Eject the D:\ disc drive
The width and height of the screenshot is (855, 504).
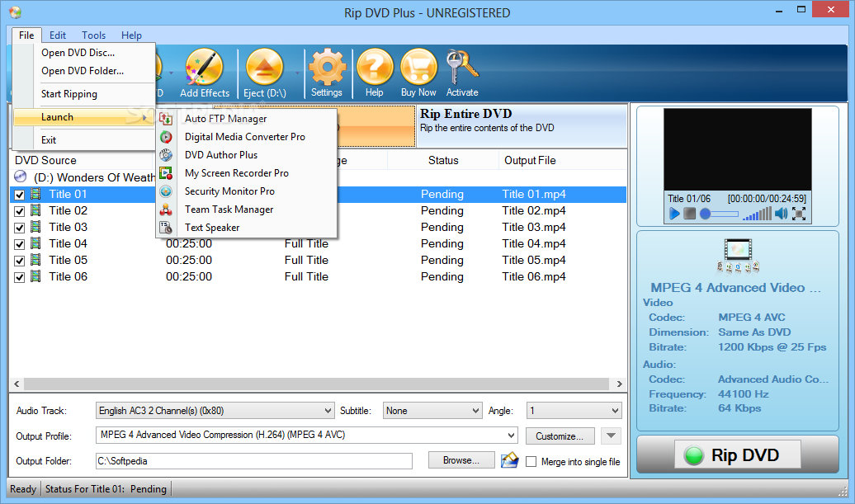264,73
